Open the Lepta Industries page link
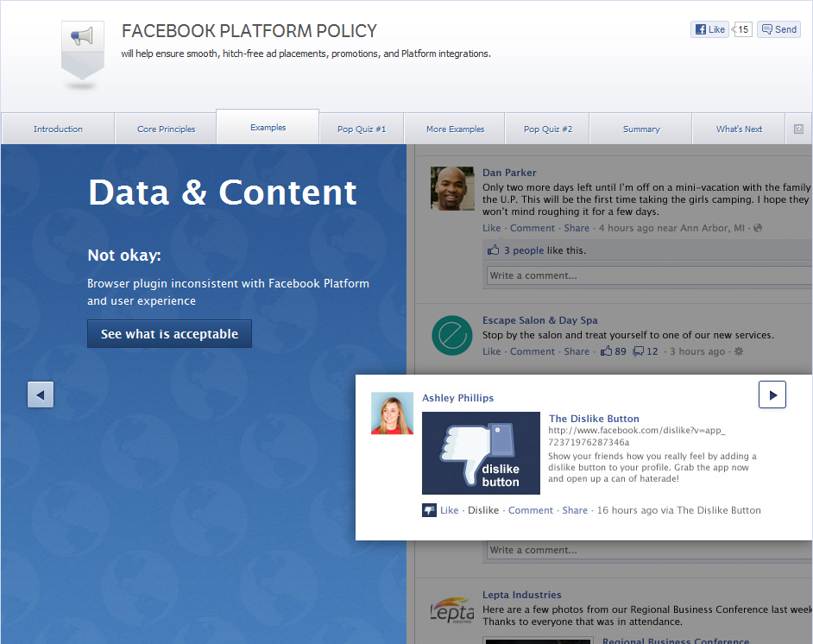813x644 pixels. pos(521,595)
